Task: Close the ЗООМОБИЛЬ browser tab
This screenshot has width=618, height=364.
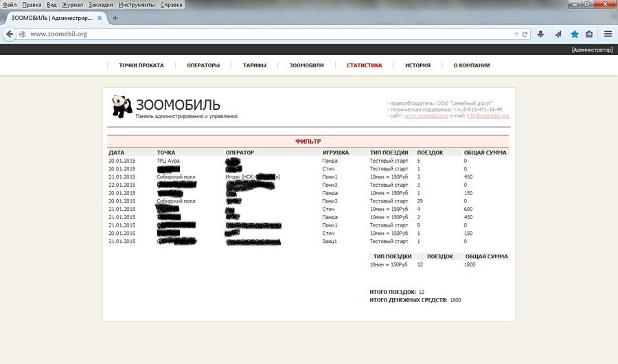Action: 100,18
